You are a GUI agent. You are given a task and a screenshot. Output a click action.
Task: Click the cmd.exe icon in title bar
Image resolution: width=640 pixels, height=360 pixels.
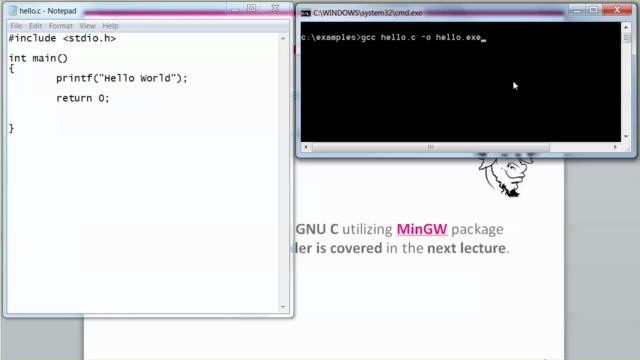(x=306, y=13)
